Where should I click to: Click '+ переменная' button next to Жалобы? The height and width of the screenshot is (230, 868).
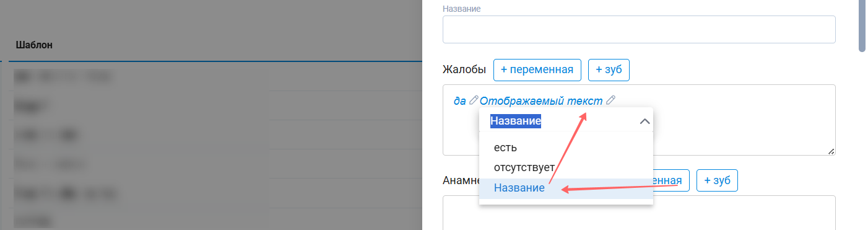point(537,70)
